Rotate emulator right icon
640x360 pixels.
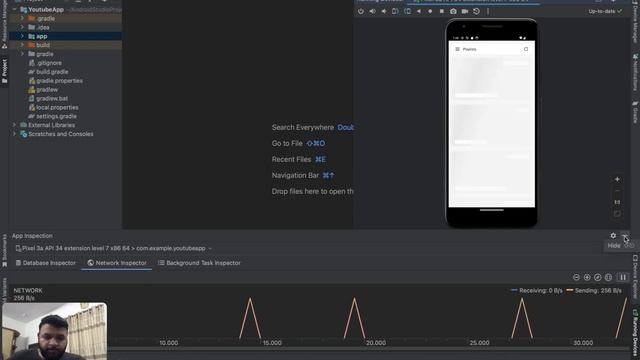(407, 11)
